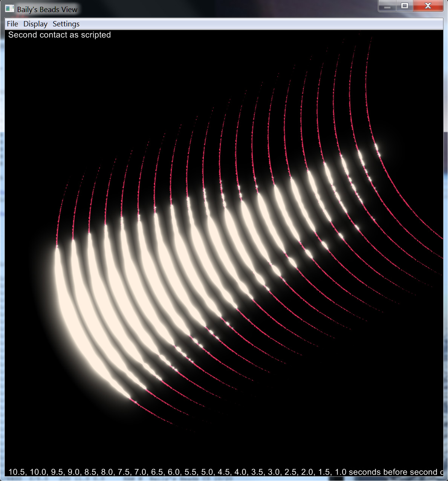
Task: Click the 6.0 time label at bottom
Action: (x=174, y=472)
